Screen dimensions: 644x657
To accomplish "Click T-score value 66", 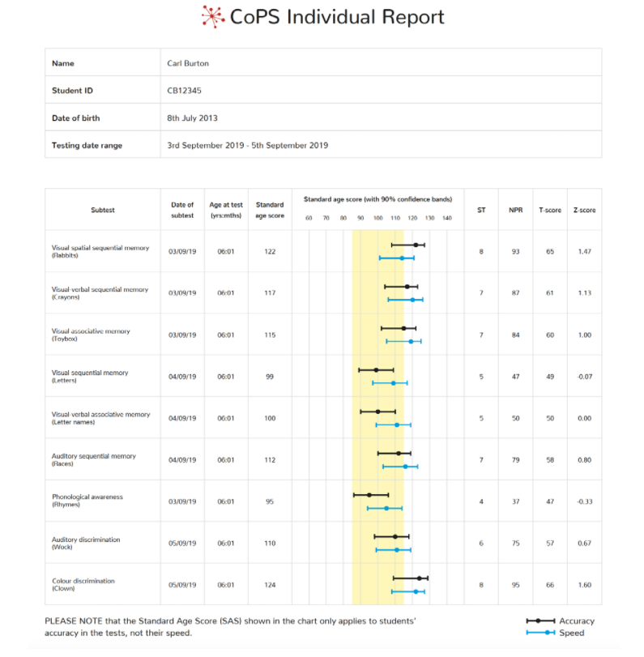I will [550, 585].
